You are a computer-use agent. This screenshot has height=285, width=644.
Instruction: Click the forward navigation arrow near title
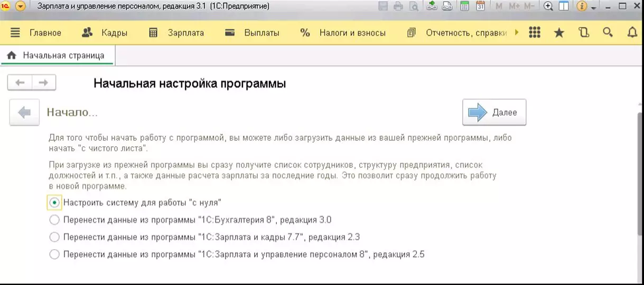pos(44,83)
